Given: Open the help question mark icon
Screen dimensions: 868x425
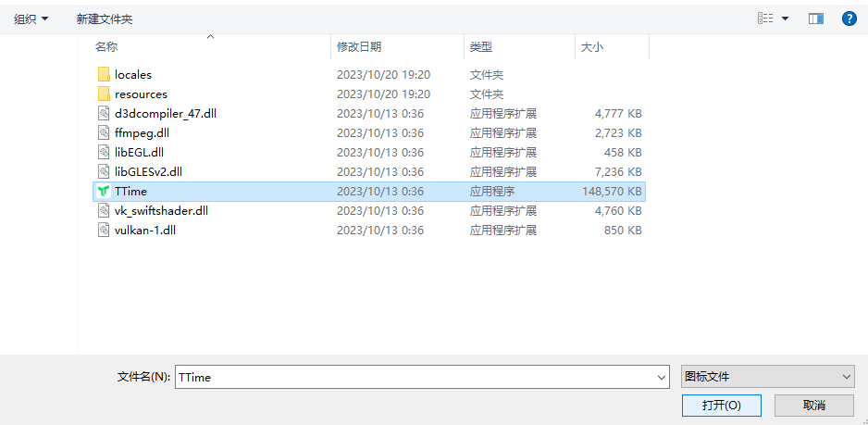Looking at the screenshot, I should 849,19.
